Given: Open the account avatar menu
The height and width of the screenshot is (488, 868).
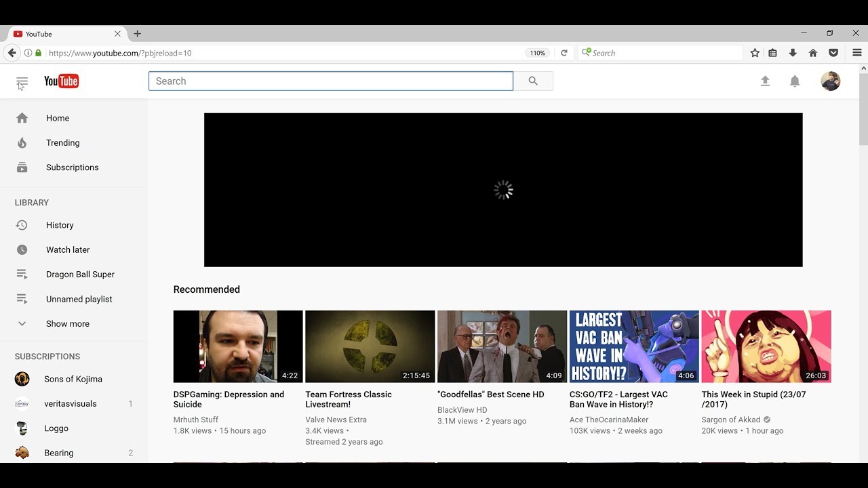Looking at the screenshot, I should coord(831,81).
